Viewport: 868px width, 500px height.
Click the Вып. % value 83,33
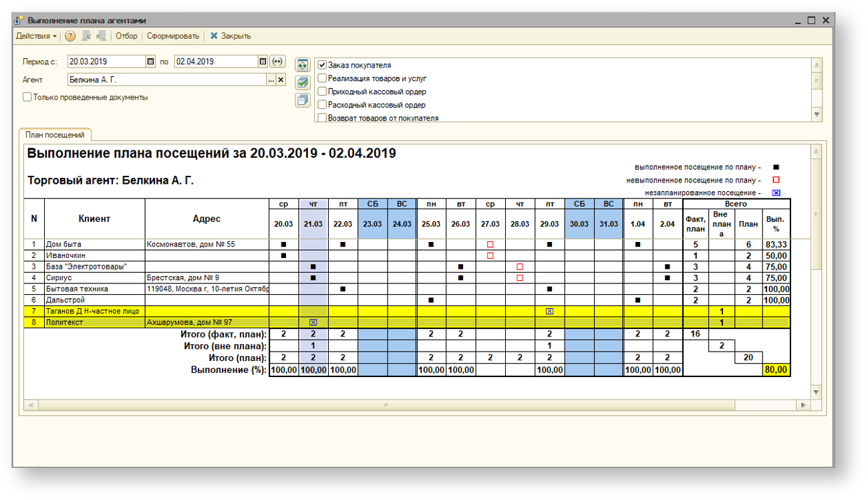tap(776, 245)
